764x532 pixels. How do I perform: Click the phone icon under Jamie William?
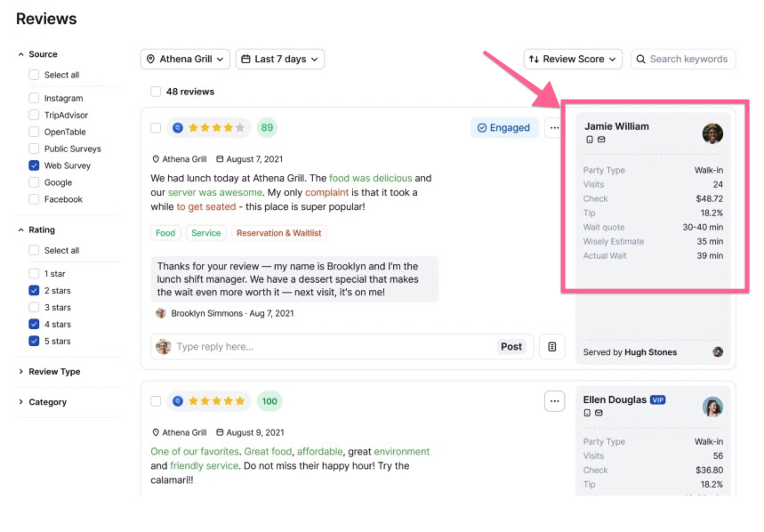(590, 140)
